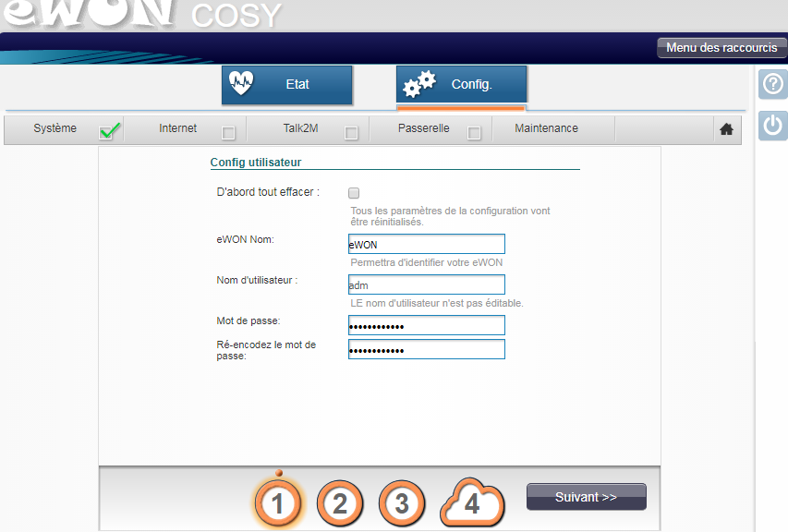Click the power icon on the right sidebar
This screenshot has height=532, width=788.
(x=772, y=125)
